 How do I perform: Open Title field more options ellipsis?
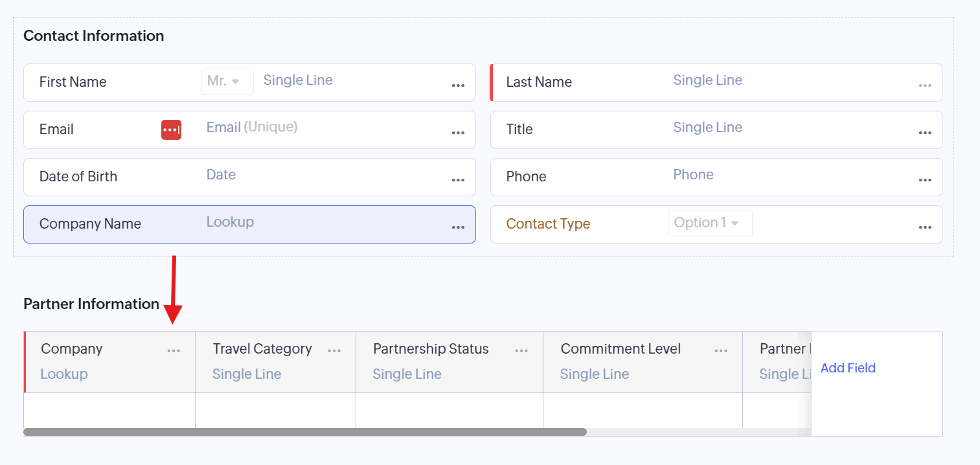pos(925,133)
